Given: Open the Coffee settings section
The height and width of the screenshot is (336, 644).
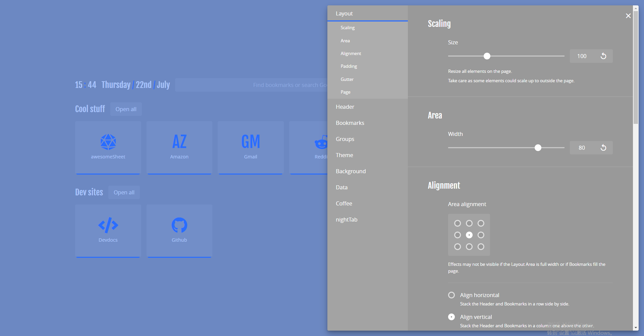Looking at the screenshot, I should coord(368,203).
